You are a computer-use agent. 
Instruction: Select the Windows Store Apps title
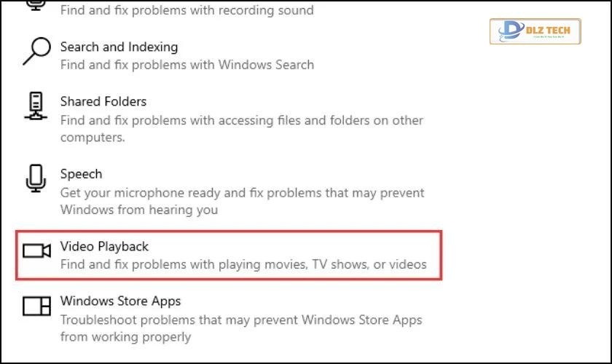coord(120,301)
